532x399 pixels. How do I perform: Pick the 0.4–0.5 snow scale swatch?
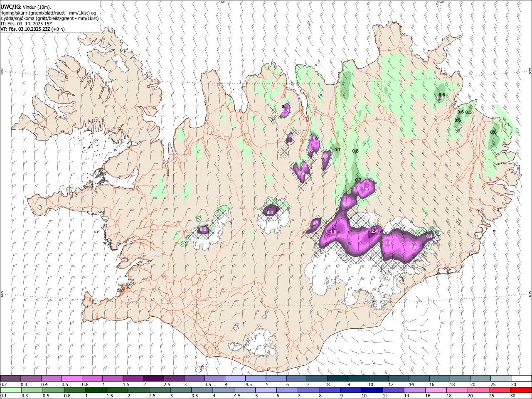pyautogui.click(x=51, y=379)
